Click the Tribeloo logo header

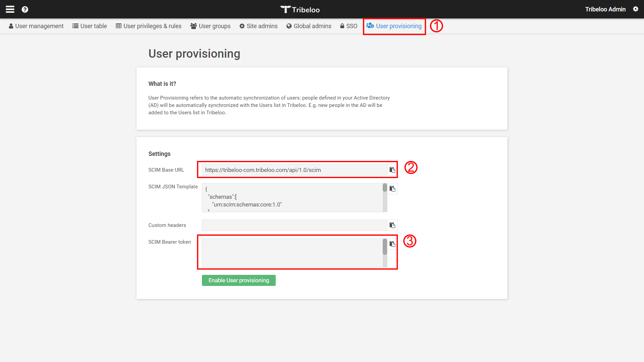pos(300,9)
